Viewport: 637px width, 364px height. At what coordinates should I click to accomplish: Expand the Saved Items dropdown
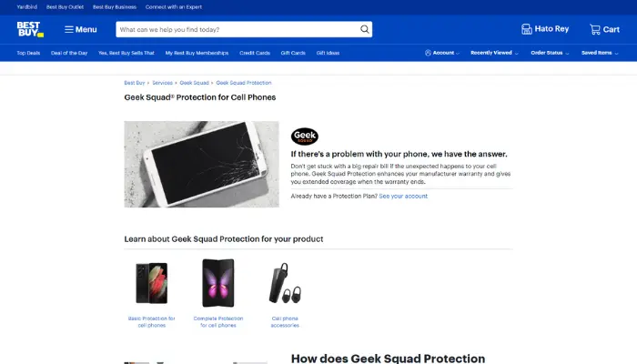(600, 53)
